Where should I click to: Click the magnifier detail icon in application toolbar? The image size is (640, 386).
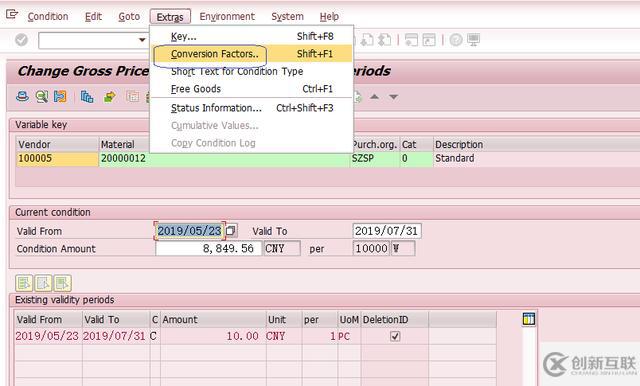42,97
